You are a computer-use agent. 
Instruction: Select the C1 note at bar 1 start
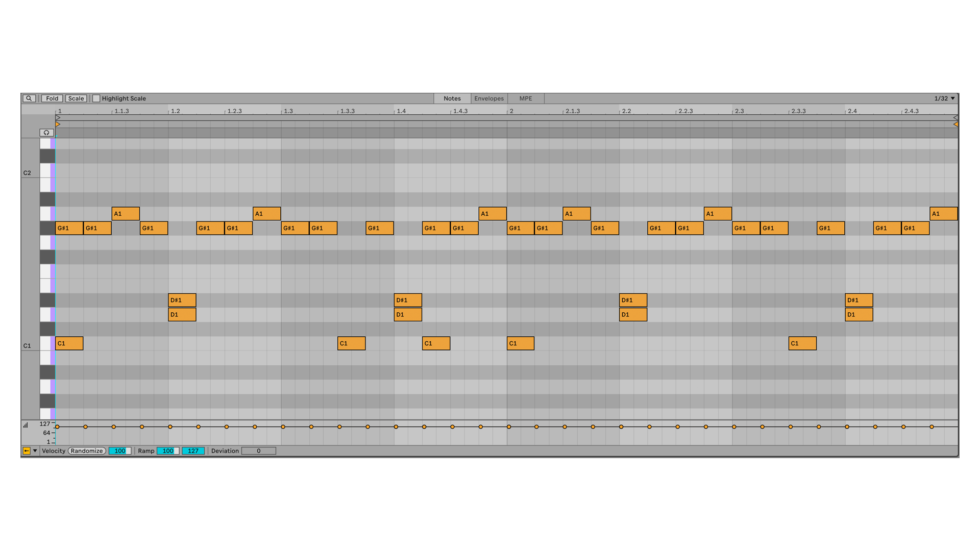coord(69,343)
